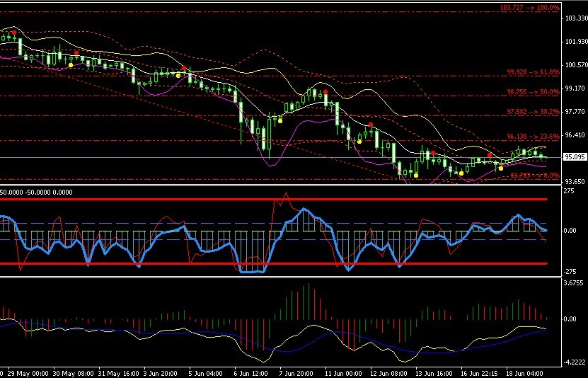Click the 12 Jun 08:00 time label
The height and width of the screenshot is (378, 588).
click(x=391, y=374)
